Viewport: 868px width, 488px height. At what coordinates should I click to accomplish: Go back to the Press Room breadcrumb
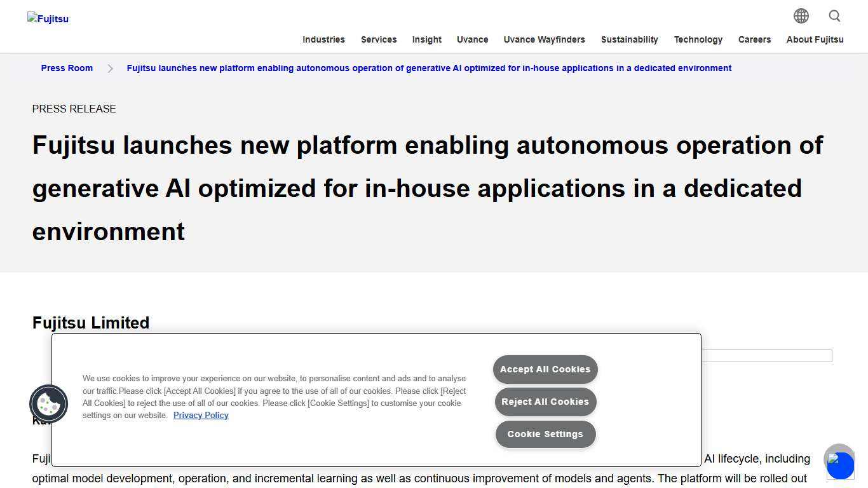(x=67, y=68)
